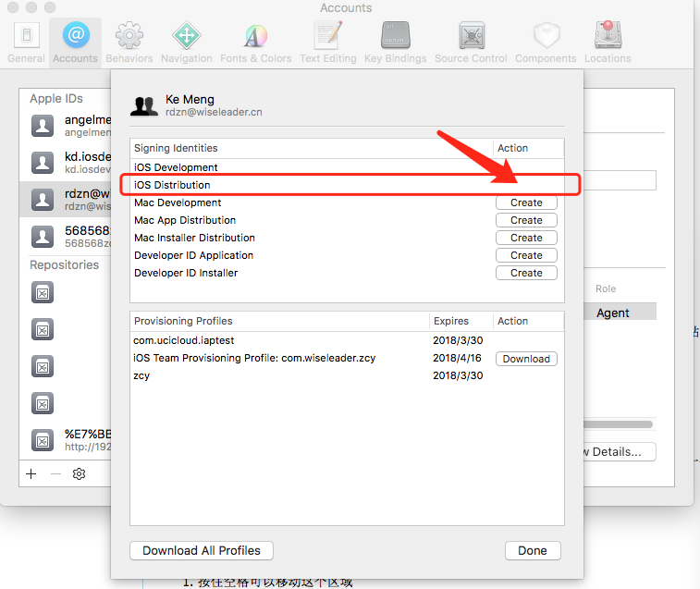Open Fonts & Colors preferences
Screen dimensions: 700x589
coord(256,43)
